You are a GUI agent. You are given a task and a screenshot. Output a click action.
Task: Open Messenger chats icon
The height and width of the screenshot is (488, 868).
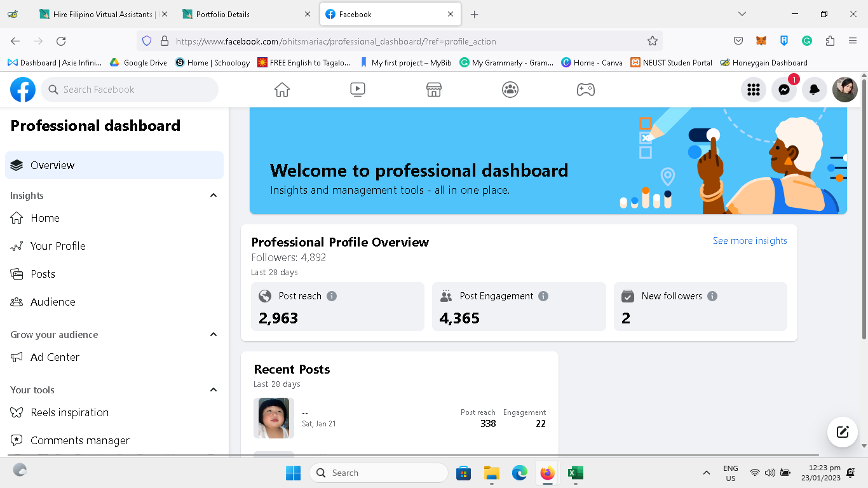[x=784, y=90]
